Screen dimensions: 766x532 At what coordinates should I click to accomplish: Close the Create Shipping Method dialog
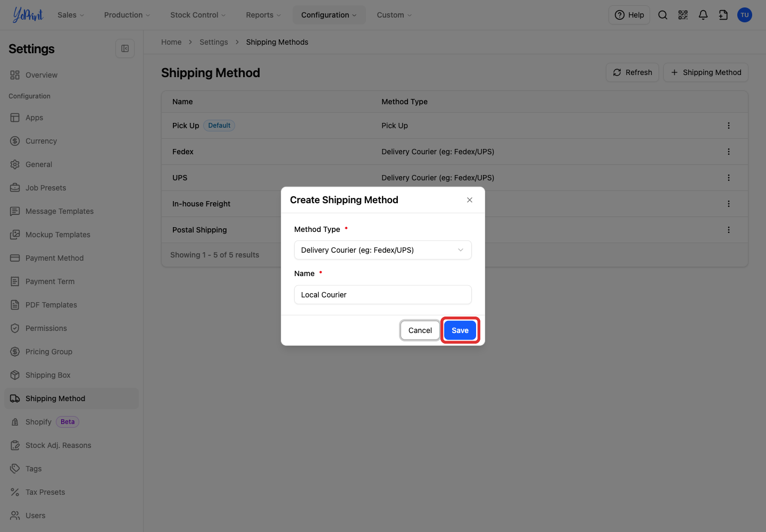pos(470,200)
